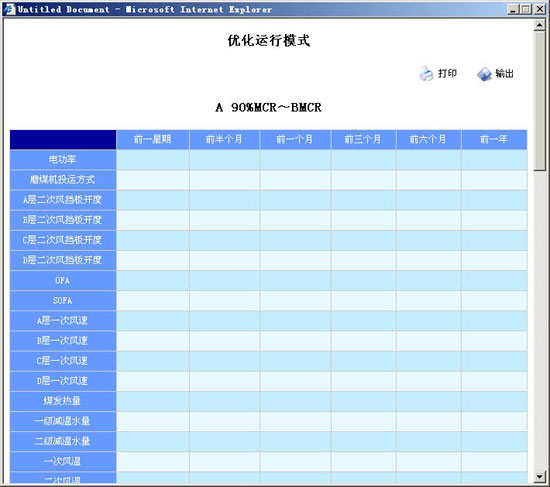Click the scrollbar up arrow

(x=539, y=25)
